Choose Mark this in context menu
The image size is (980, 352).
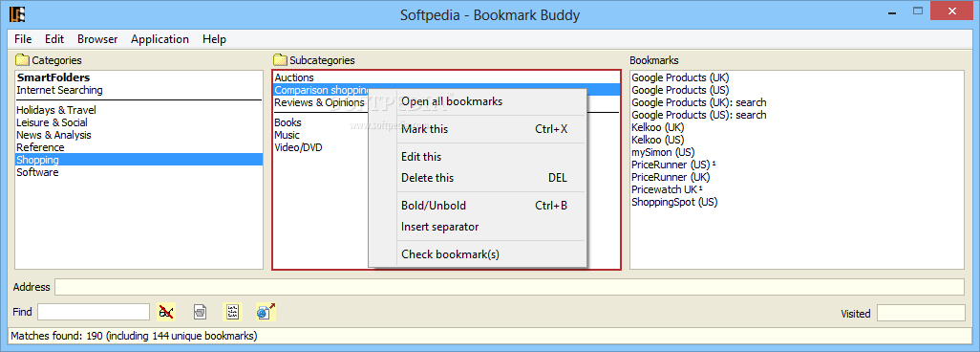pos(478,129)
